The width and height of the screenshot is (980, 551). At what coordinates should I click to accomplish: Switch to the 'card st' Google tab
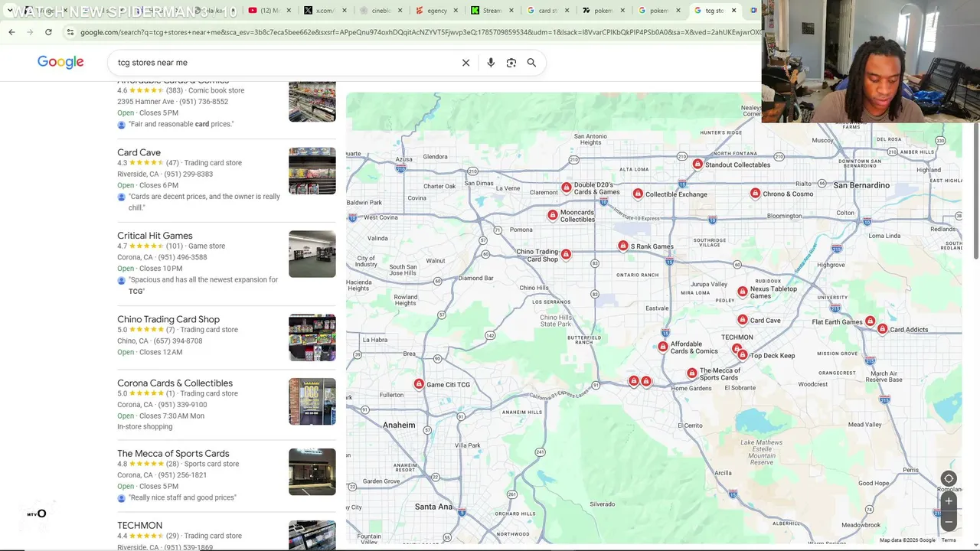547,11
